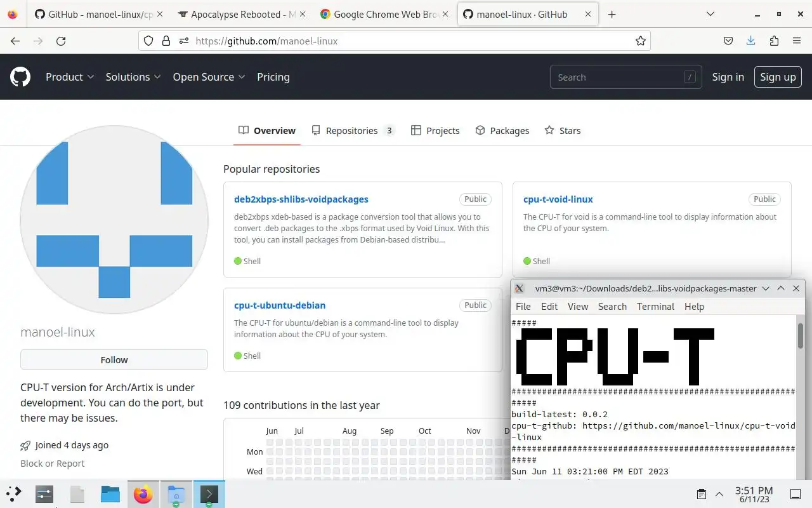Open the Terminal menu in the terminal window
The height and width of the screenshot is (508, 812).
point(655,306)
